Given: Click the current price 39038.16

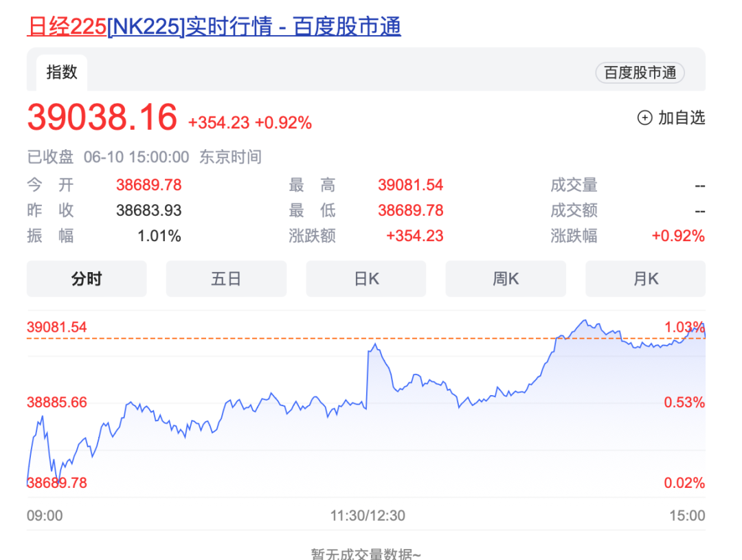Looking at the screenshot, I should click(x=102, y=117).
